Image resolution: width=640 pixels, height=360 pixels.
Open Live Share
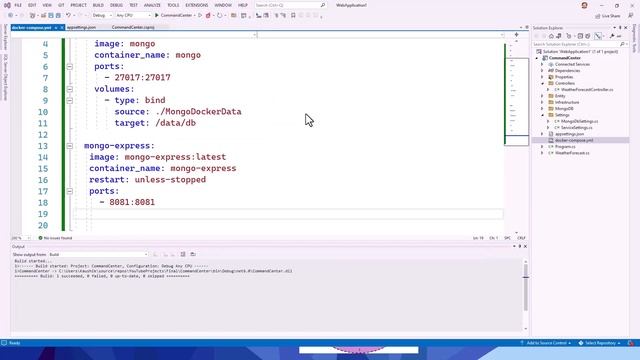pos(608,16)
